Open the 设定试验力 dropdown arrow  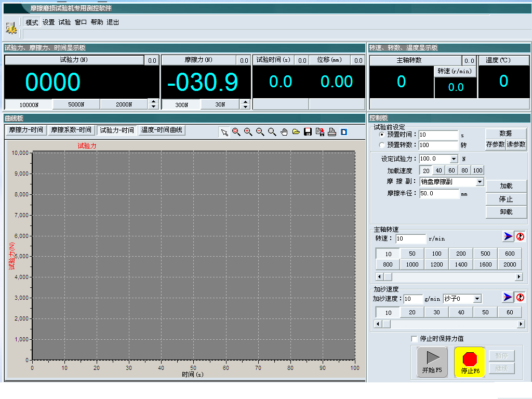[x=454, y=159]
